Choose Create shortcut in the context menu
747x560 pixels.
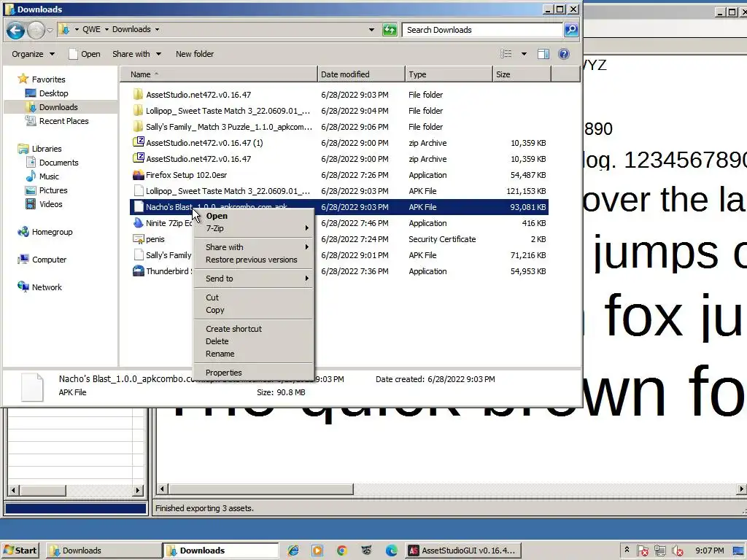[253, 329]
